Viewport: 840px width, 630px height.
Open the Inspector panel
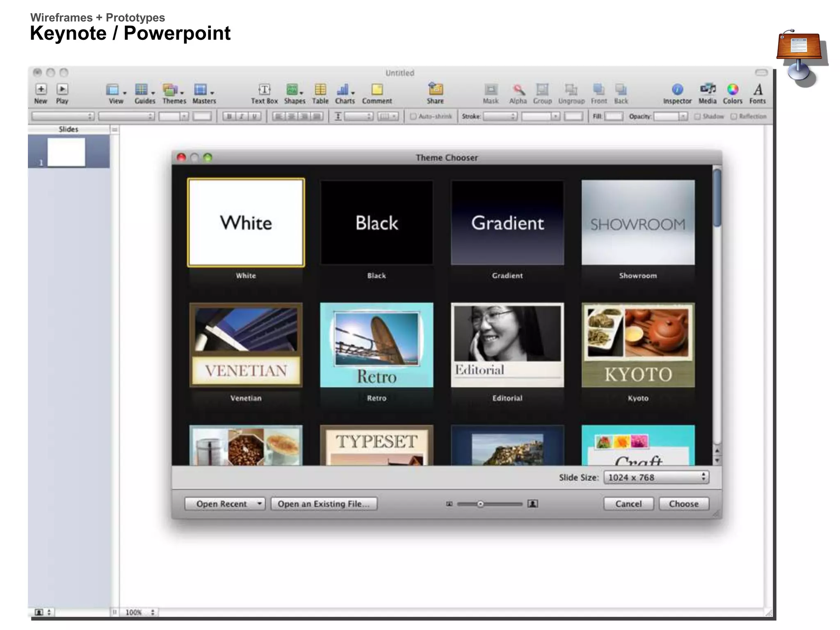pos(678,89)
